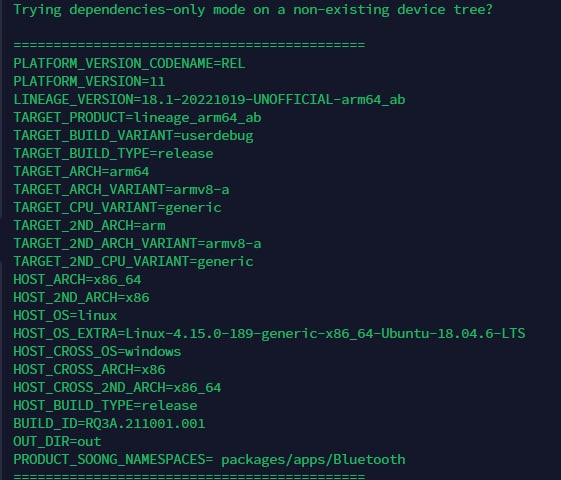Image resolution: width=561 pixels, height=480 pixels.
Task: Click the TARGET_ARCH=arm64 line
Action: coord(81,172)
